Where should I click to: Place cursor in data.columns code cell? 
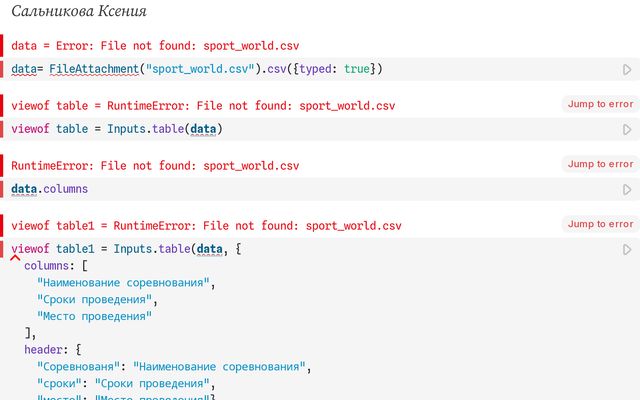pos(49,189)
